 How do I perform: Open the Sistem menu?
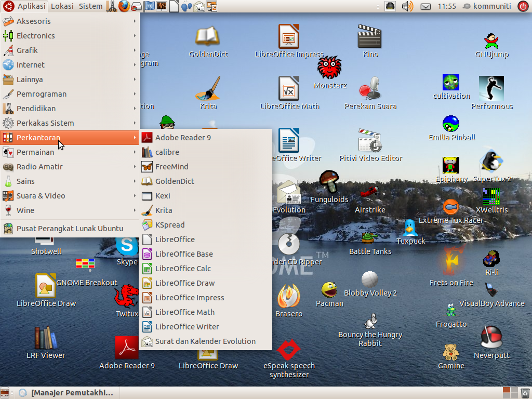(90, 6)
